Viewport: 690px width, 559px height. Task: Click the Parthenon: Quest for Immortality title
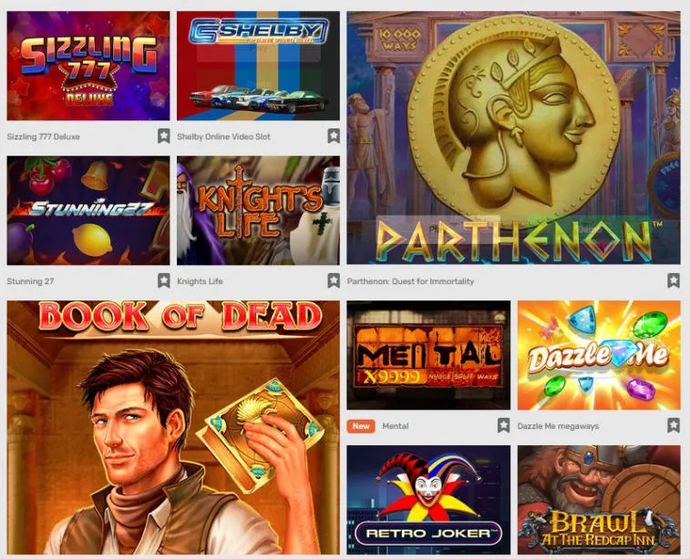(411, 281)
